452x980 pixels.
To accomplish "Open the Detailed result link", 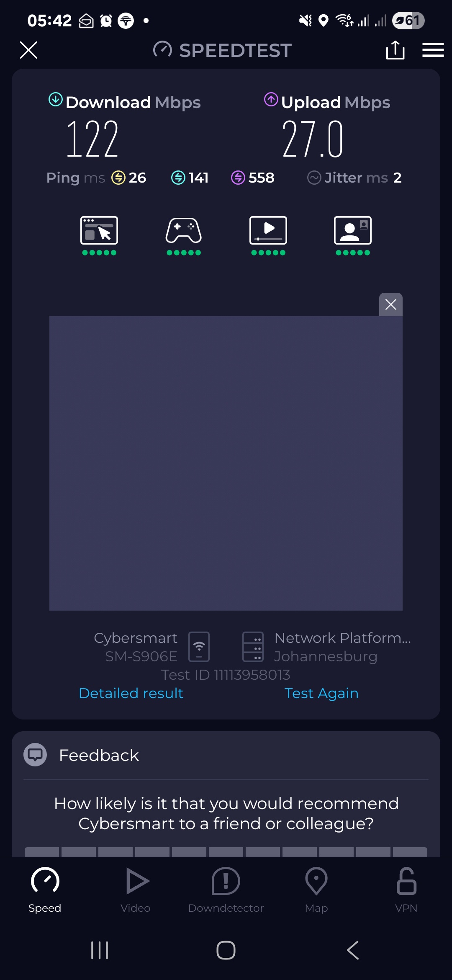I will (131, 693).
